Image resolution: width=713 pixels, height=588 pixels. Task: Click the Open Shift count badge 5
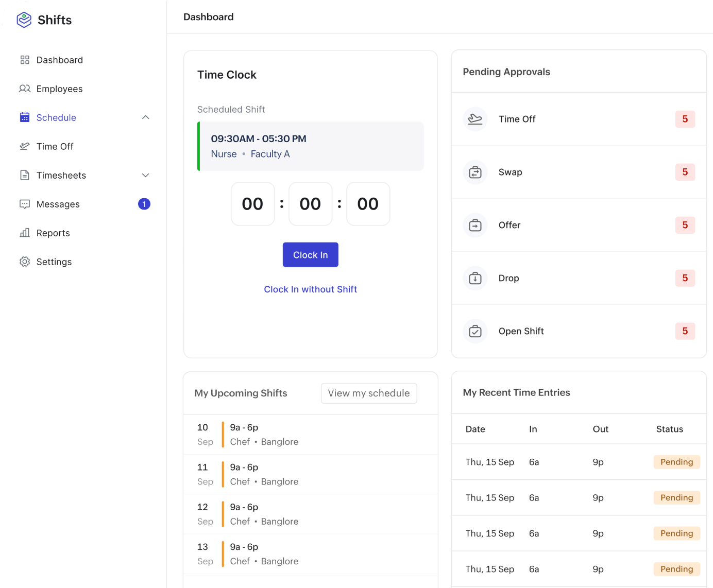click(x=685, y=331)
